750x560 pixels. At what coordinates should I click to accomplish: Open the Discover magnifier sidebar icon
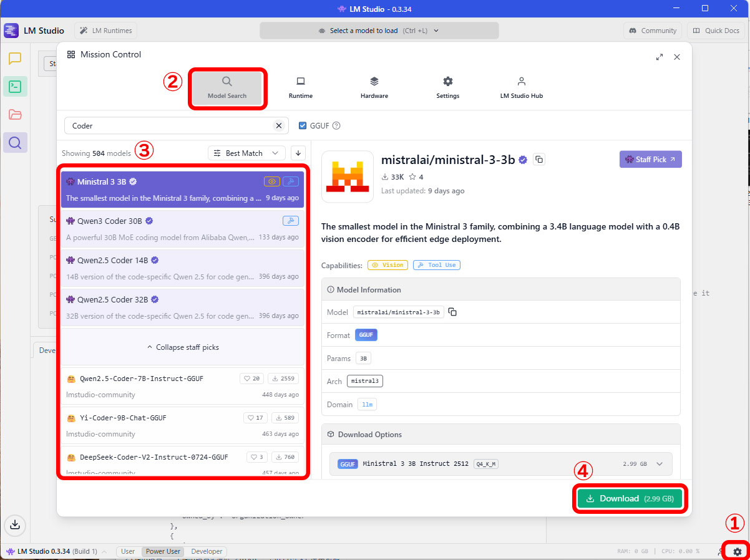coord(15,143)
